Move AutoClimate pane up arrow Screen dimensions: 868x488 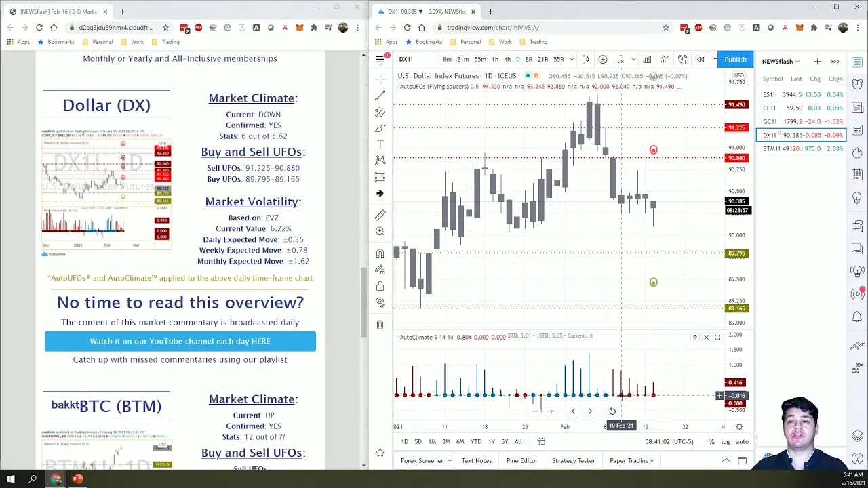click(x=694, y=337)
